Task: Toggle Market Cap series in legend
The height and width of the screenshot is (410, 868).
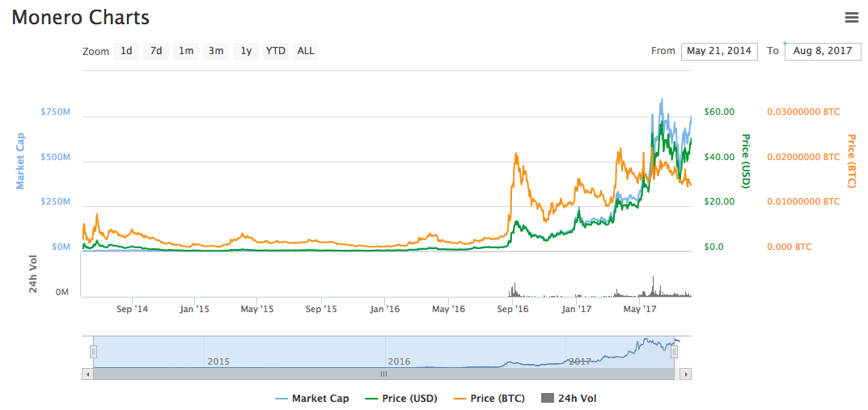Action: 312,399
